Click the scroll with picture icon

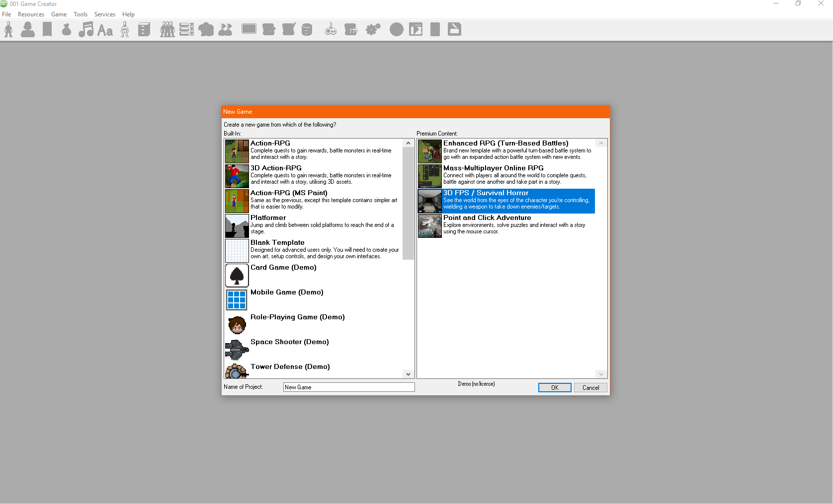(351, 30)
